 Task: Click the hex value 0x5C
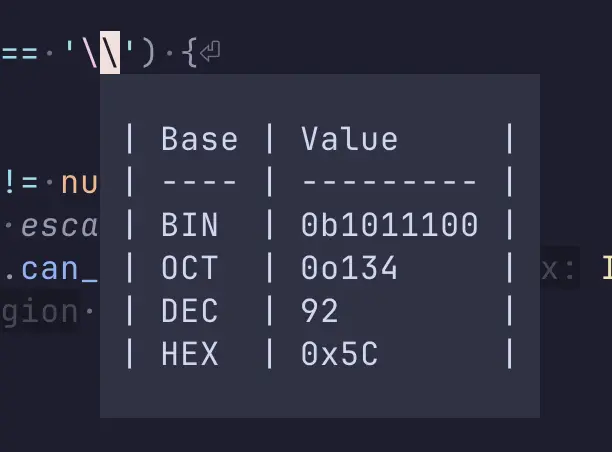point(340,354)
